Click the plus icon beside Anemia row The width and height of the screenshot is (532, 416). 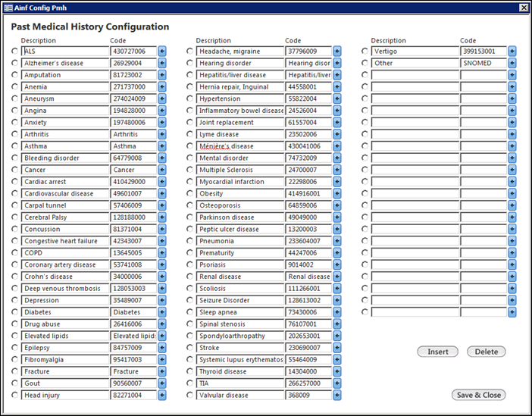pos(162,87)
